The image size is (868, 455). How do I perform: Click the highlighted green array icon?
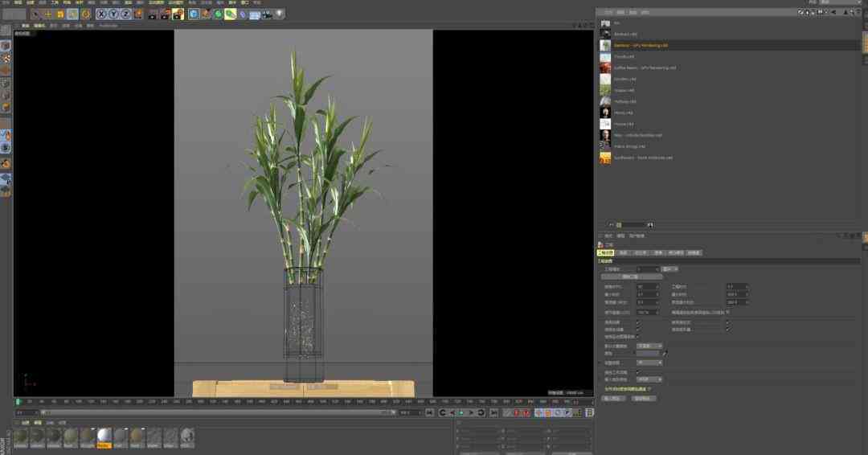pyautogui.click(x=231, y=14)
